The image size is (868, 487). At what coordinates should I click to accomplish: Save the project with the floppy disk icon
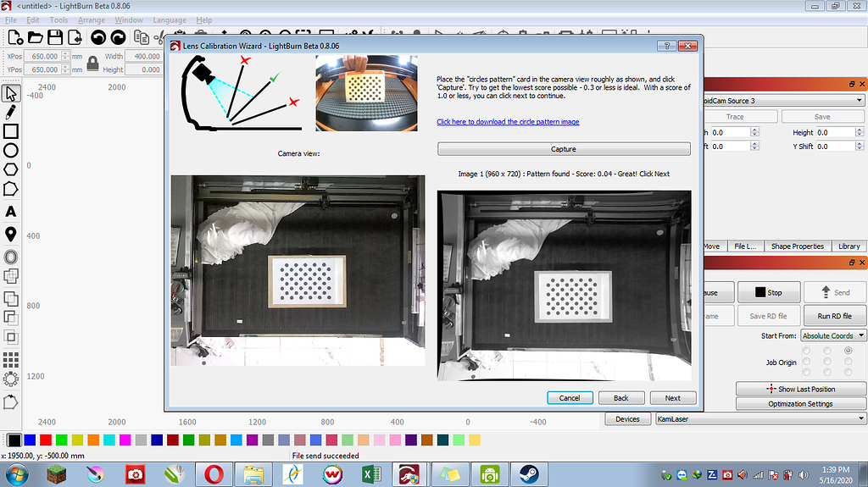point(55,37)
